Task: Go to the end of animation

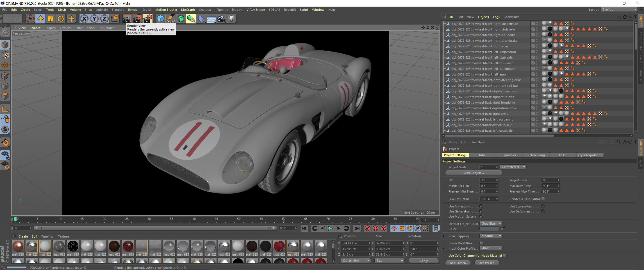Action: 357,228
